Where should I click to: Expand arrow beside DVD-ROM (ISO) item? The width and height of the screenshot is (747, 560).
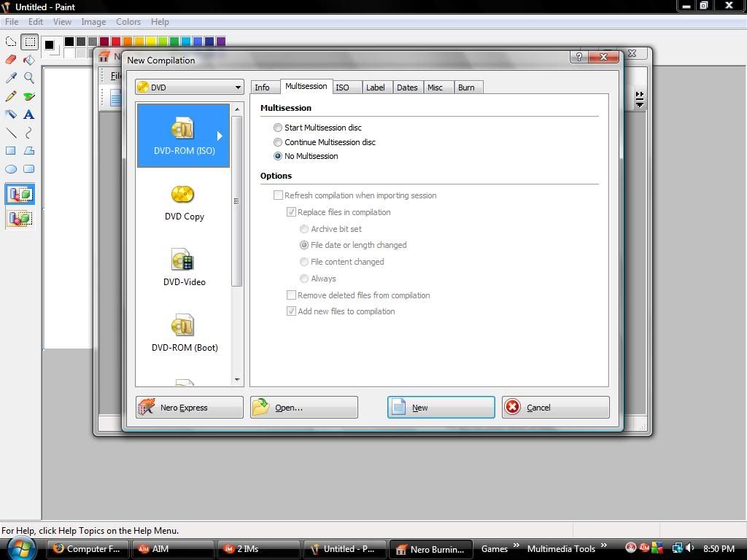(220, 136)
